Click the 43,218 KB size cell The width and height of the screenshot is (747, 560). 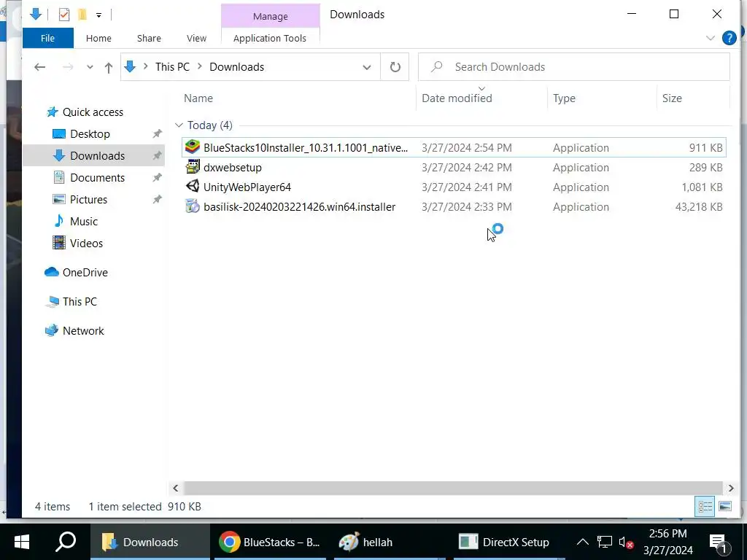[698, 206]
